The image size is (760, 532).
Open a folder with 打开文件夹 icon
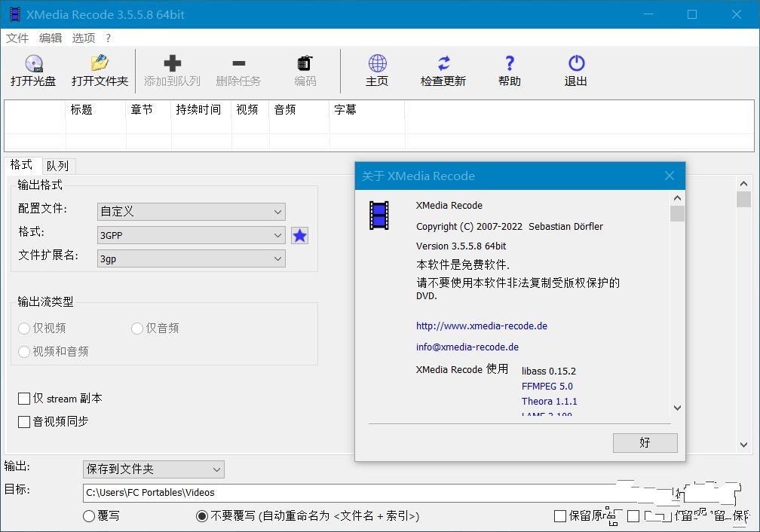point(100,64)
